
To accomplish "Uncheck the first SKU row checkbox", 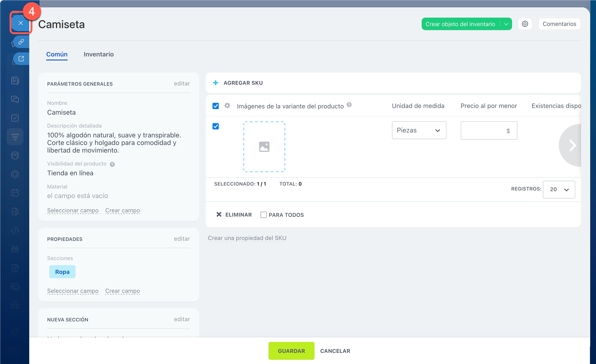I will click(215, 126).
